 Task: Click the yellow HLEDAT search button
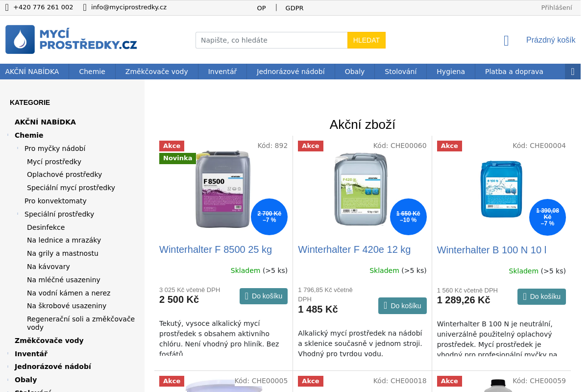(x=367, y=40)
